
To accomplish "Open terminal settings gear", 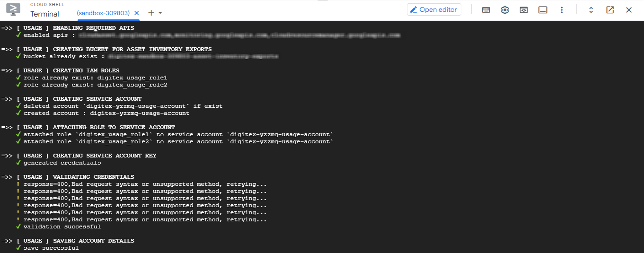I will [505, 10].
